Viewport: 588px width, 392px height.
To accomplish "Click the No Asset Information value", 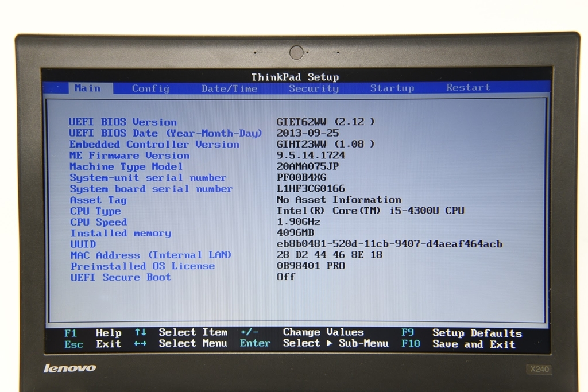I will (x=339, y=199).
